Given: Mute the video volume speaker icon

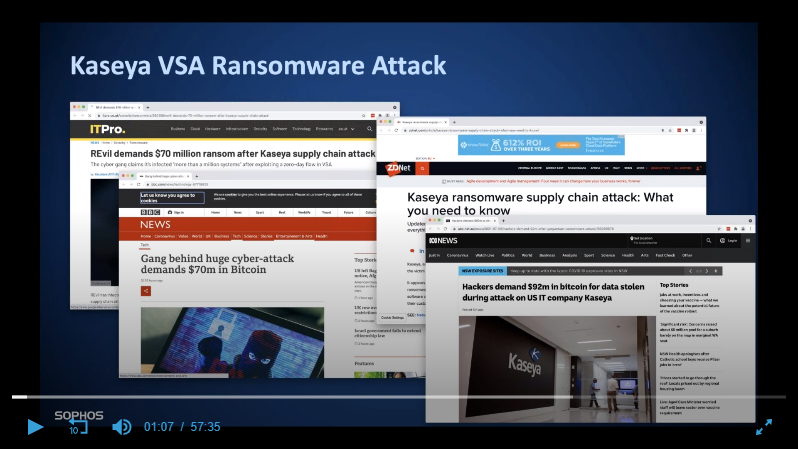Looking at the screenshot, I should point(122,427).
